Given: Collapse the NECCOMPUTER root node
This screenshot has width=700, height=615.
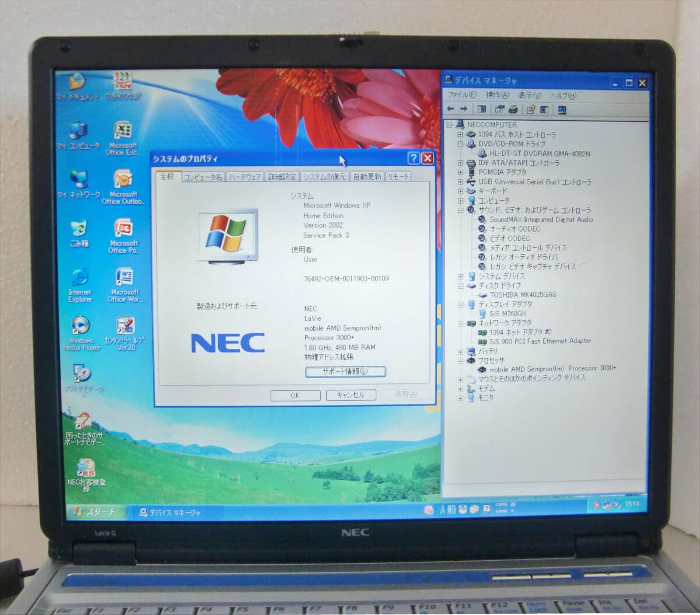Looking at the screenshot, I should point(449,125).
